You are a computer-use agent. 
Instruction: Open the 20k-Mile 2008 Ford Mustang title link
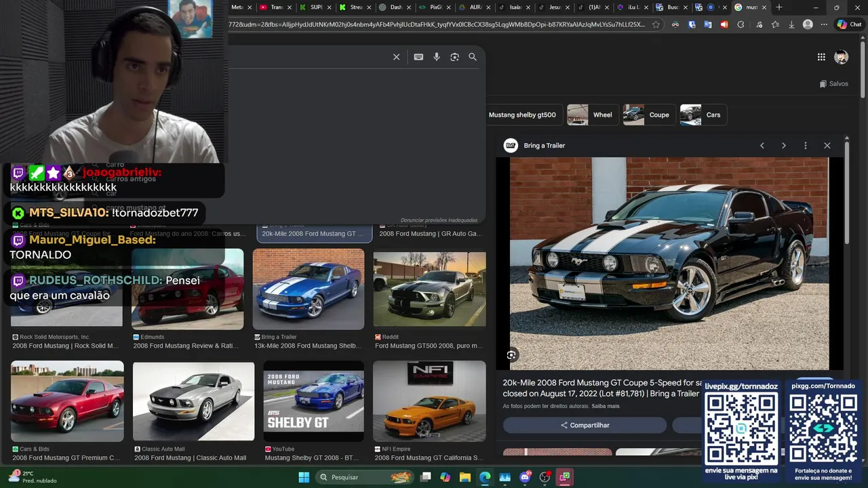(601, 388)
